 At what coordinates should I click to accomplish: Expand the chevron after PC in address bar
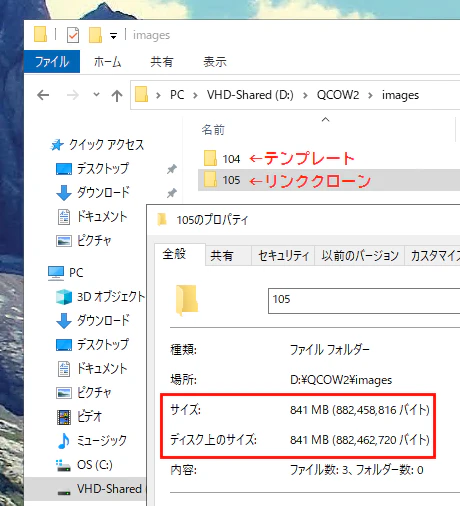coord(195,96)
